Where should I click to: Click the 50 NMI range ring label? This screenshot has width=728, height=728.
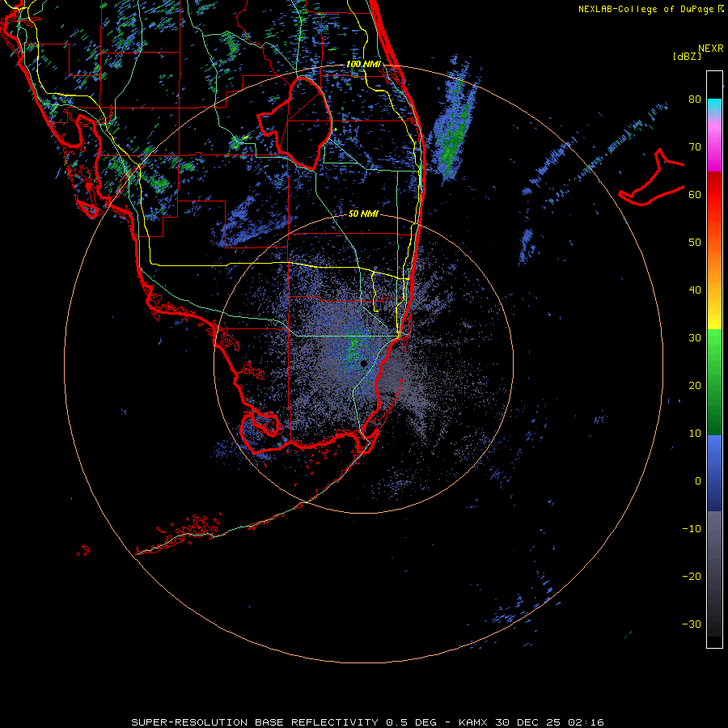(x=363, y=214)
